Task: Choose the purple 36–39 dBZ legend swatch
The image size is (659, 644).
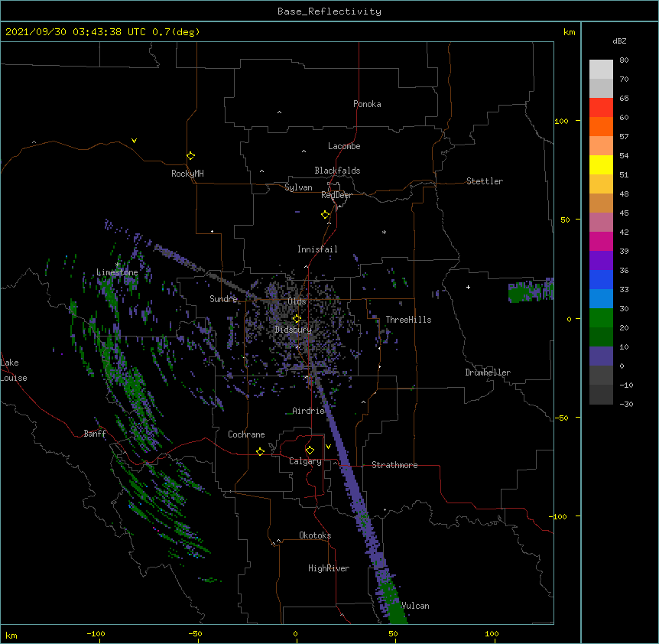Action: point(601,261)
